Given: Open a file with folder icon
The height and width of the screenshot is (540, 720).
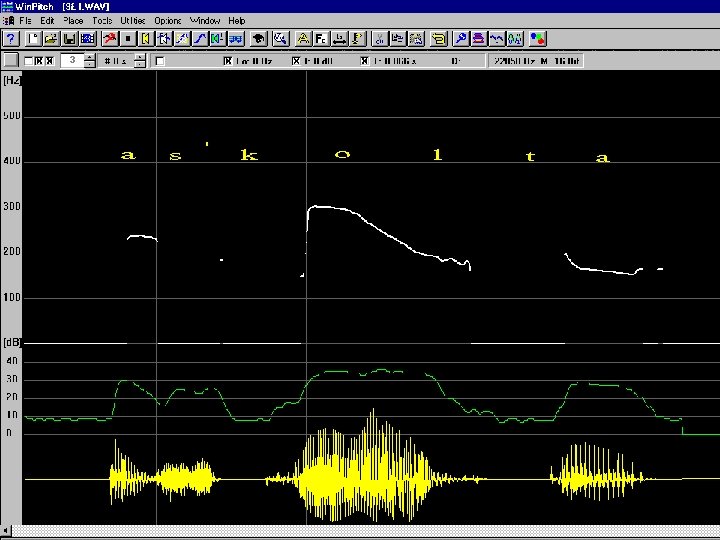Looking at the screenshot, I should coord(51,39).
